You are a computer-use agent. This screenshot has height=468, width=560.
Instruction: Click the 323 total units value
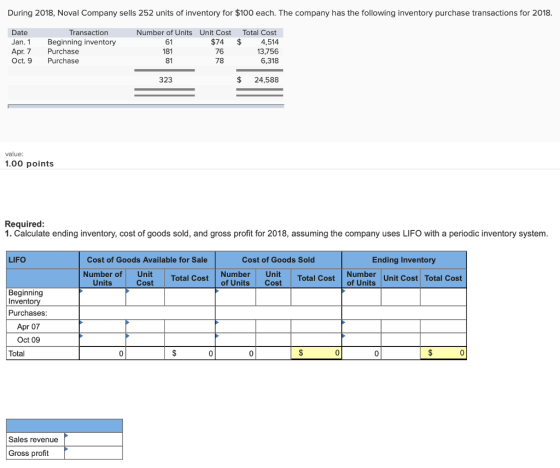click(x=166, y=80)
